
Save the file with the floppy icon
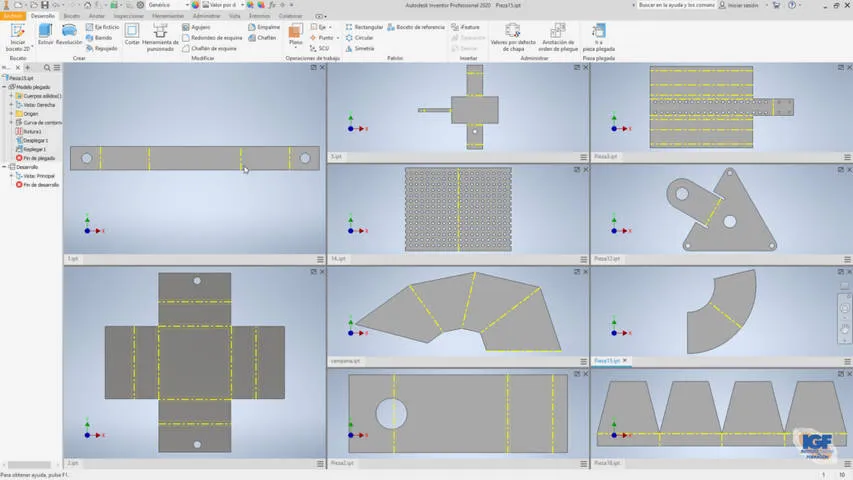tap(45, 5)
